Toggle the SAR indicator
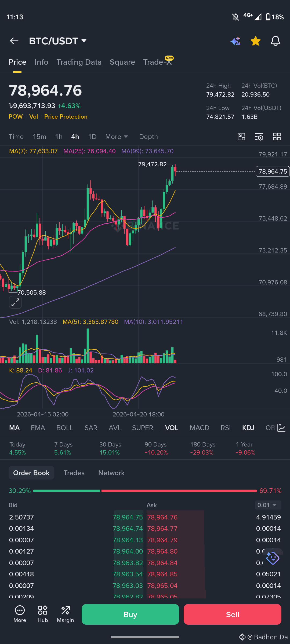 (x=91, y=428)
